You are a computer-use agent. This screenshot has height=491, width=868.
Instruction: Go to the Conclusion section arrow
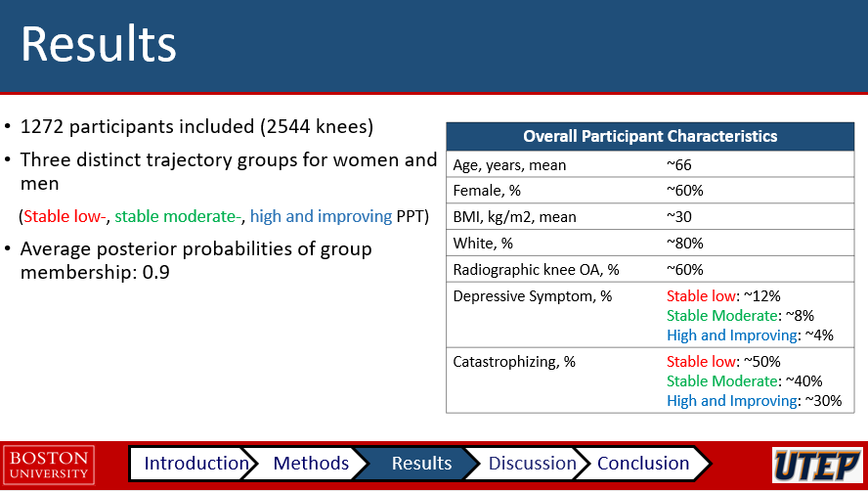tap(643, 464)
